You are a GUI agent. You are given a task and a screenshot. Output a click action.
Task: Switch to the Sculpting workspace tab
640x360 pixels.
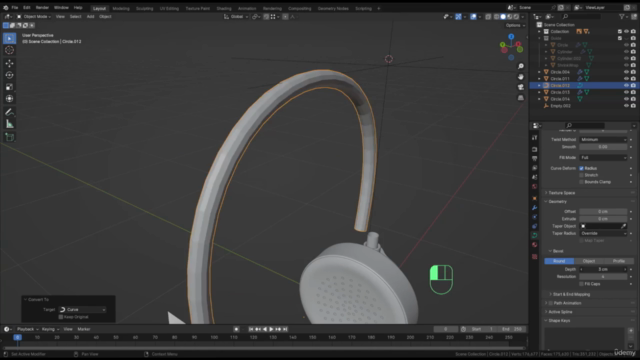pos(144,9)
